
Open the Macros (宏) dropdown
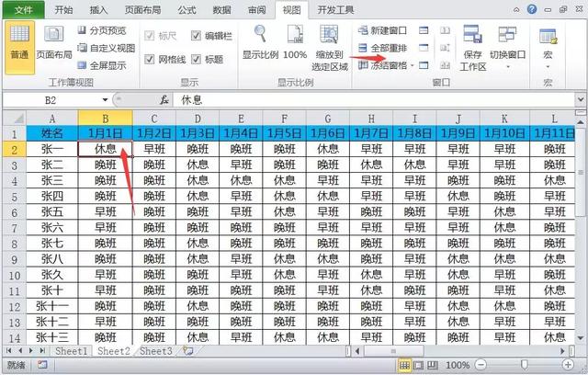(x=548, y=48)
